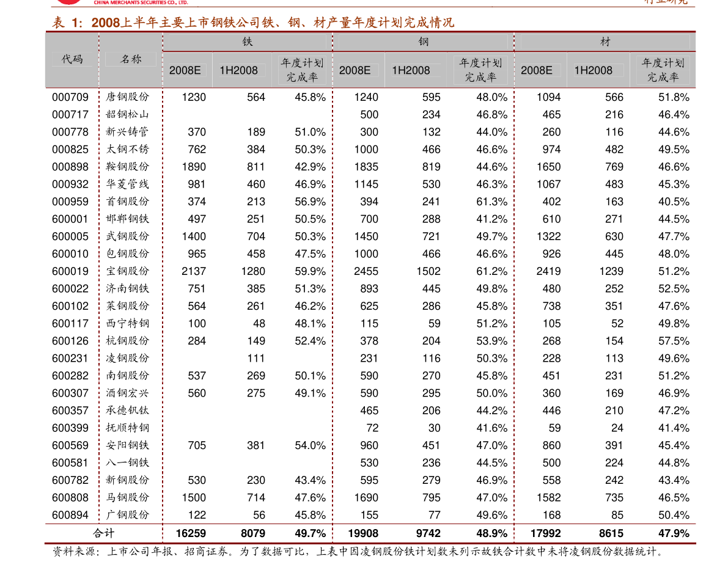Click the 1H2008 header under 铁
The height and width of the screenshot is (570, 728).
[x=238, y=70]
